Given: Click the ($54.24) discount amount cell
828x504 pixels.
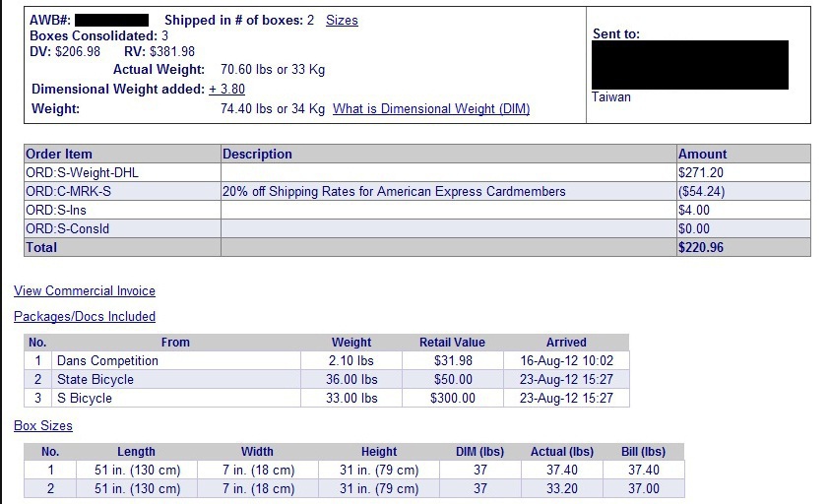Looking at the screenshot, I should coord(699,192).
